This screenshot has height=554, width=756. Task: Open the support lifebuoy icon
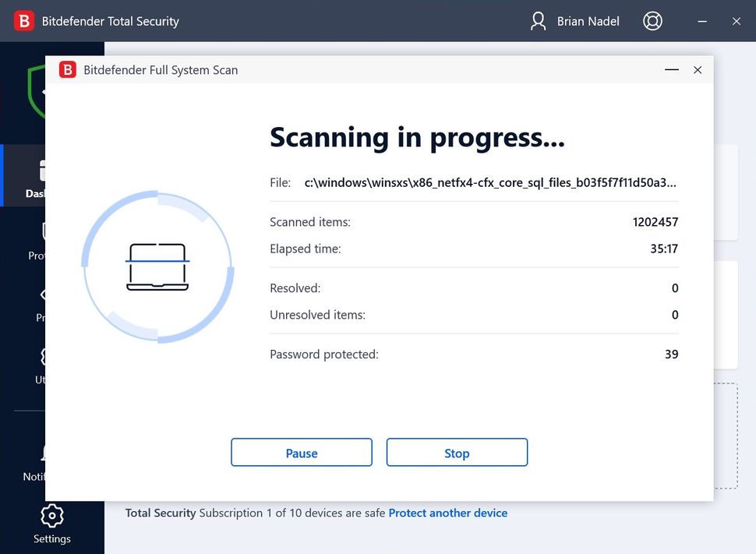[x=652, y=21]
